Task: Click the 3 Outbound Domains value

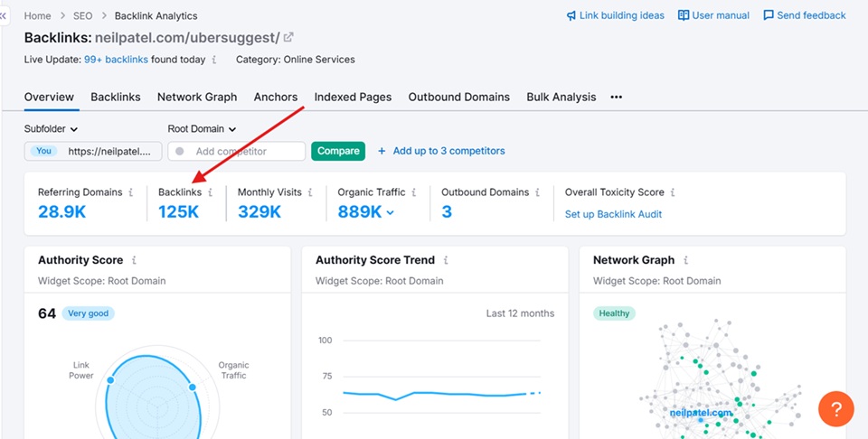Action: point(447,211)
